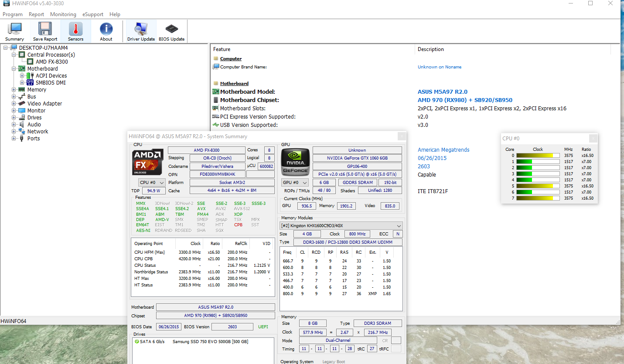This screenshot has width=624, height=364.
Task: Select the Bus tree node
Action: [x=31, y=97]
